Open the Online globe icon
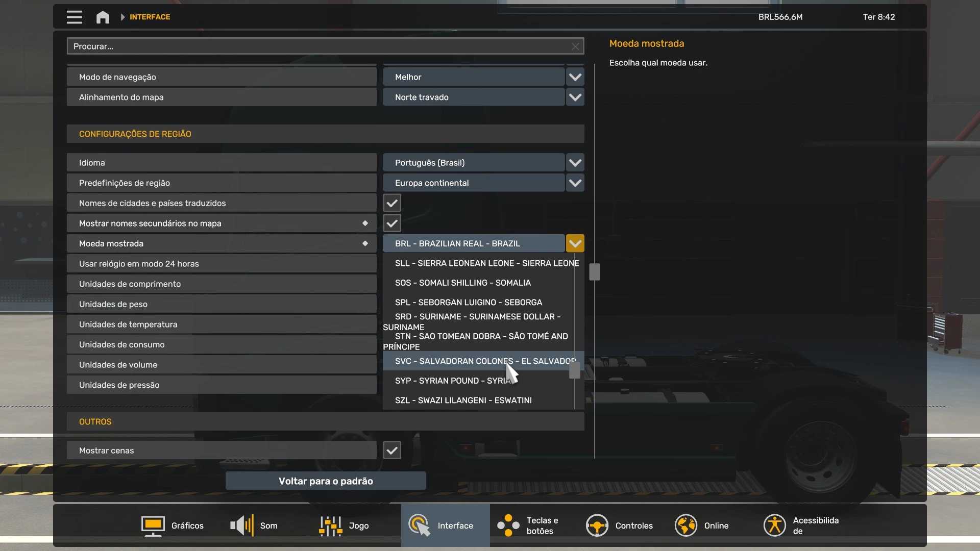This screenshot has height=551, width=980. [685, 525]
